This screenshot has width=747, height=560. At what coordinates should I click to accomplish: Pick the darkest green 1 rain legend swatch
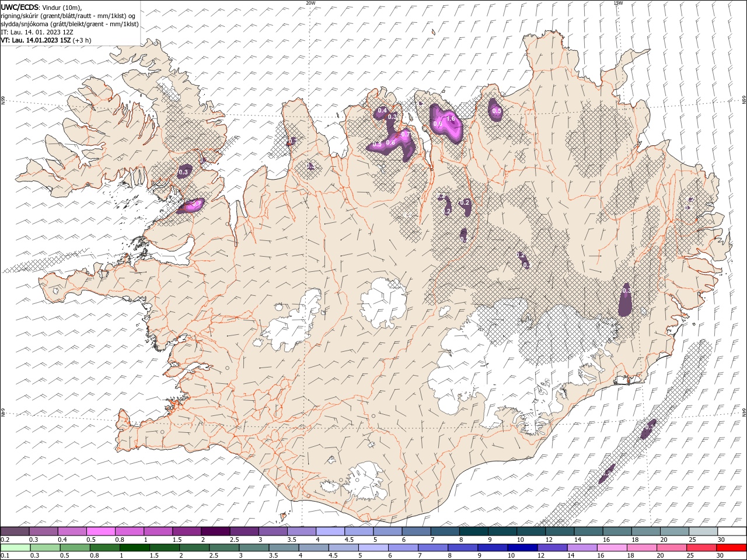(x=134, y=548)
